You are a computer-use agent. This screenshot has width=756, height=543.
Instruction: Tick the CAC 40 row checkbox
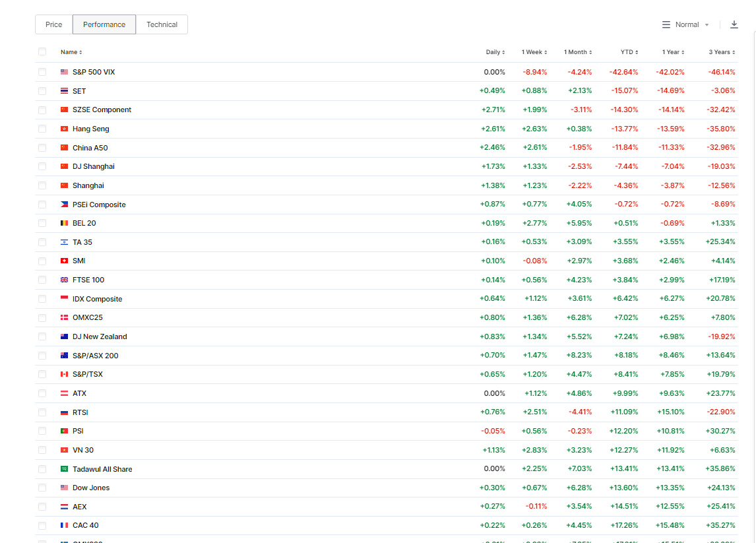coord(42,526)
